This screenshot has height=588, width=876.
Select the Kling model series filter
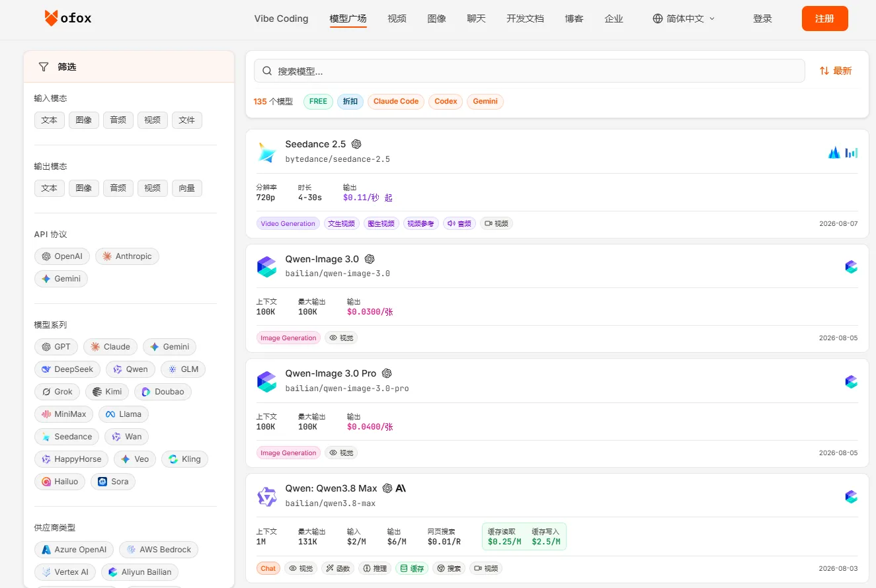pyautogui.click(x=184, y=459)
